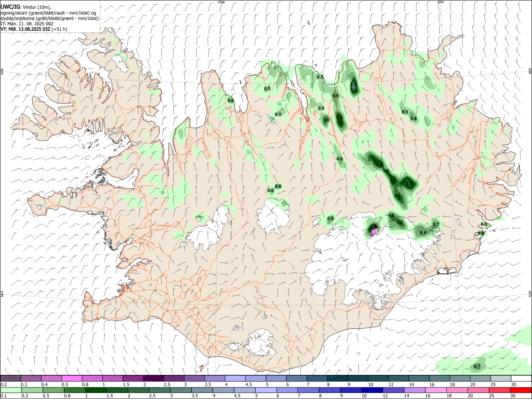Screen dimensions: 532x399
Task: Click the IT initial time line 11. 08. 2025 00Z
Action: click(27, 24)
